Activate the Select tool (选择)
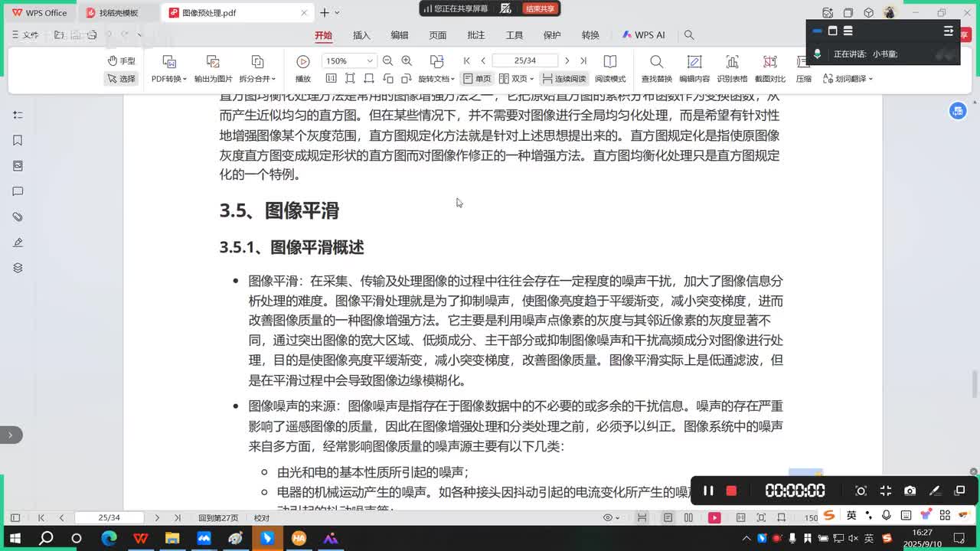Screen dimensions: 980x551 (121, 79)
